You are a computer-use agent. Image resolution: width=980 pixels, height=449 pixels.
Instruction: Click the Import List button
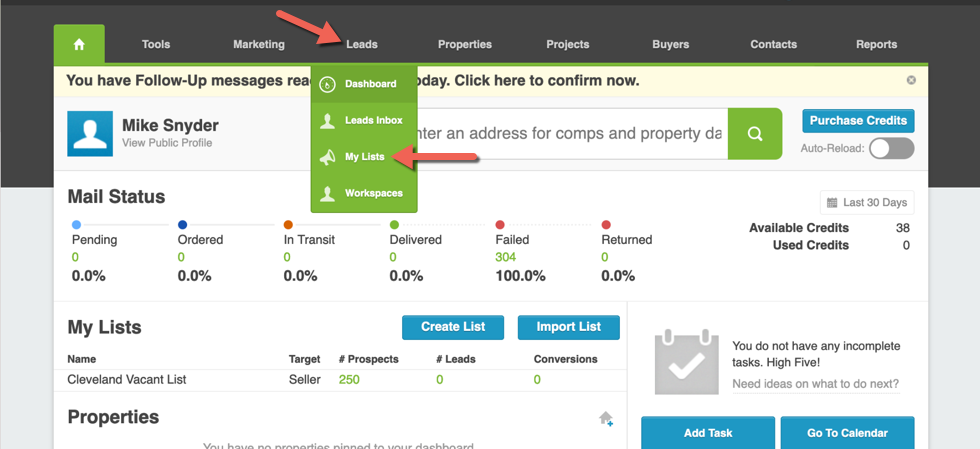coord(569,327)
